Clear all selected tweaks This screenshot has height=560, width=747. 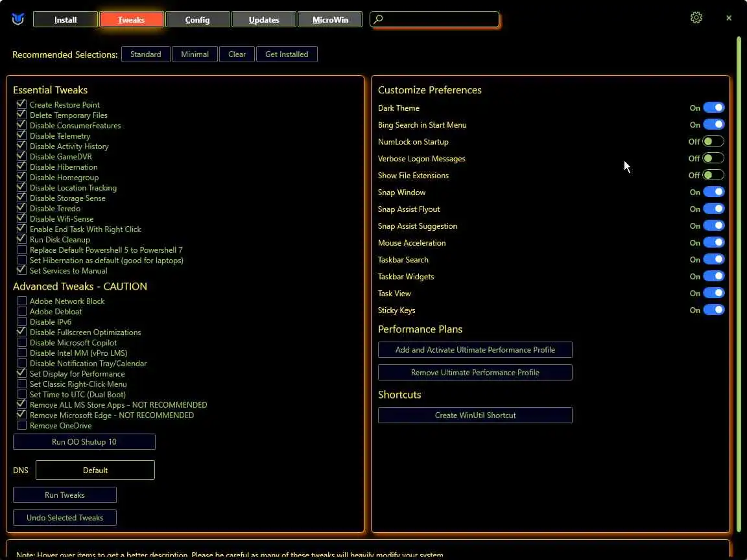237,54
